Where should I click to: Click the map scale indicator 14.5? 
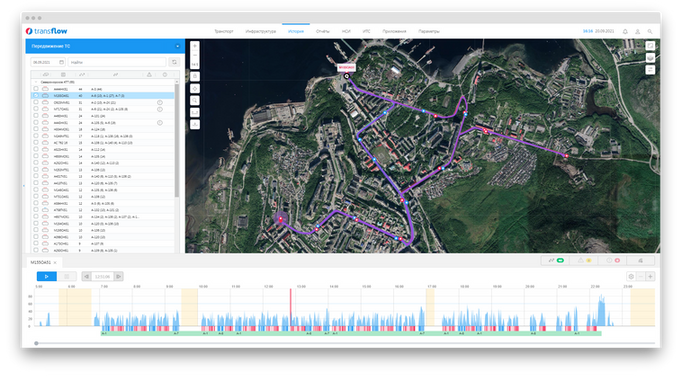(195, 65)
